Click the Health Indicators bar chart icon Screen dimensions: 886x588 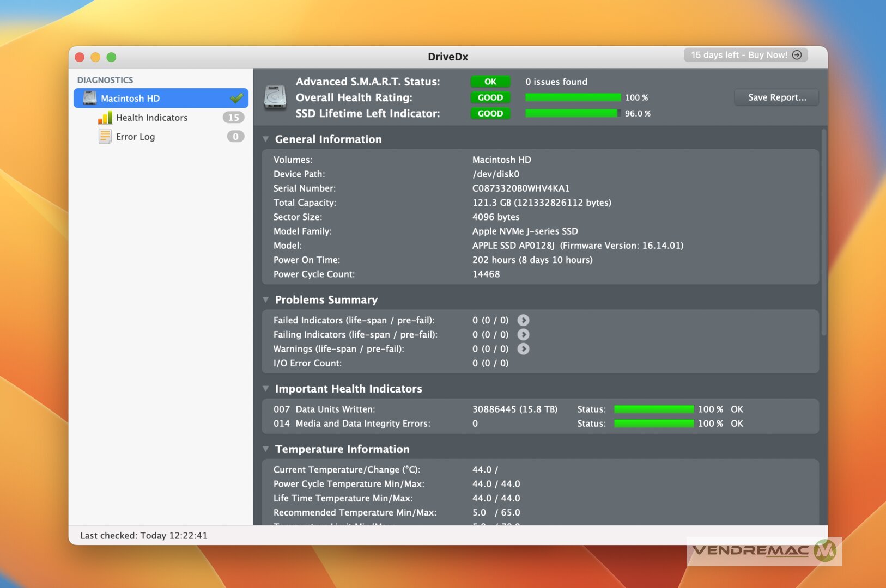click(x=105, y=118)
